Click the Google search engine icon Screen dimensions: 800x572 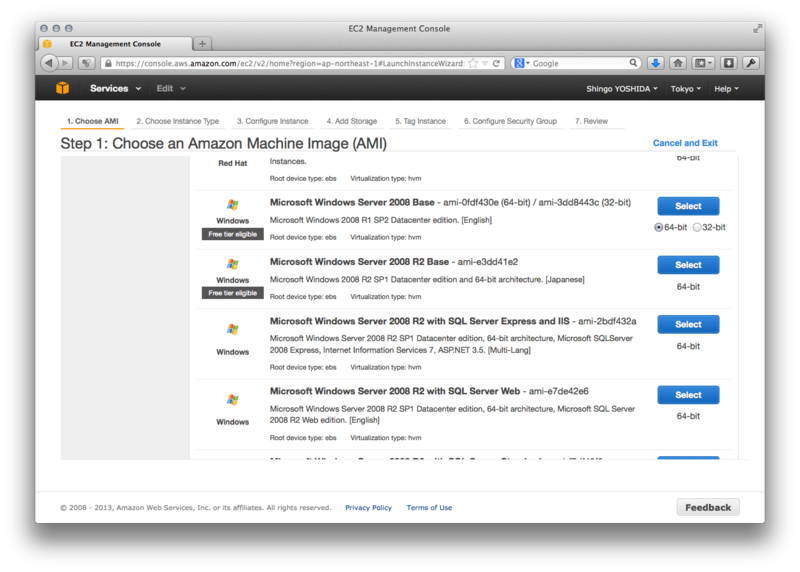(519, 63)
